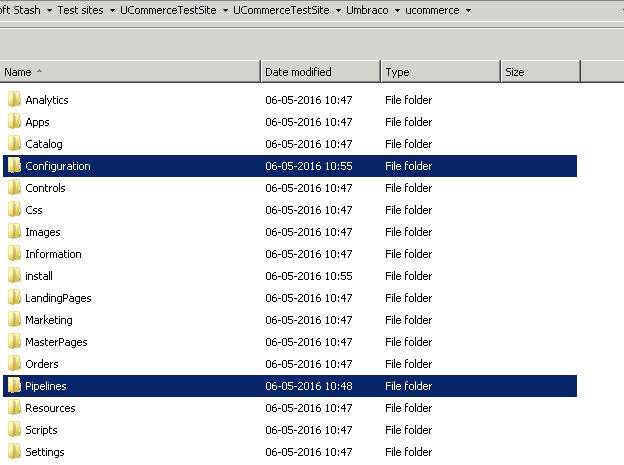Image resolution: width=624 pixels, height=465 pixels.
Task: Navigate to Test sites breadcrumb
Action: coord(80,10)
